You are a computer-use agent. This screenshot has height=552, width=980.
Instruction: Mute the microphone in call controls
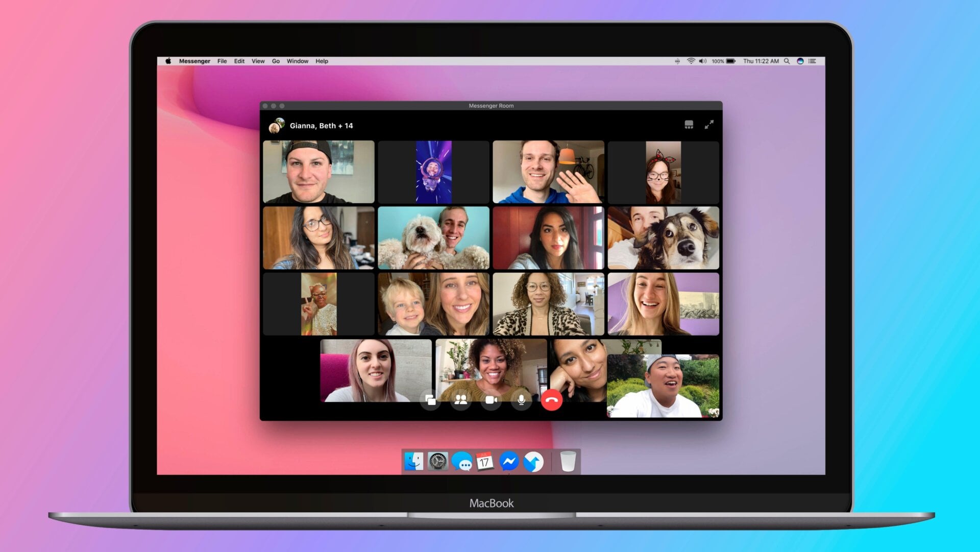[521, 400]
